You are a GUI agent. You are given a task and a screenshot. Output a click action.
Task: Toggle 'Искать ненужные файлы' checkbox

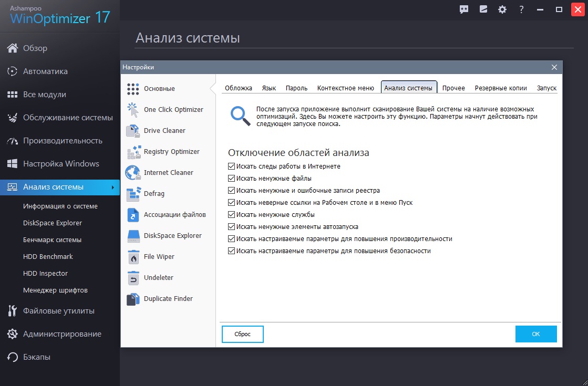click(x=232, y=179)
